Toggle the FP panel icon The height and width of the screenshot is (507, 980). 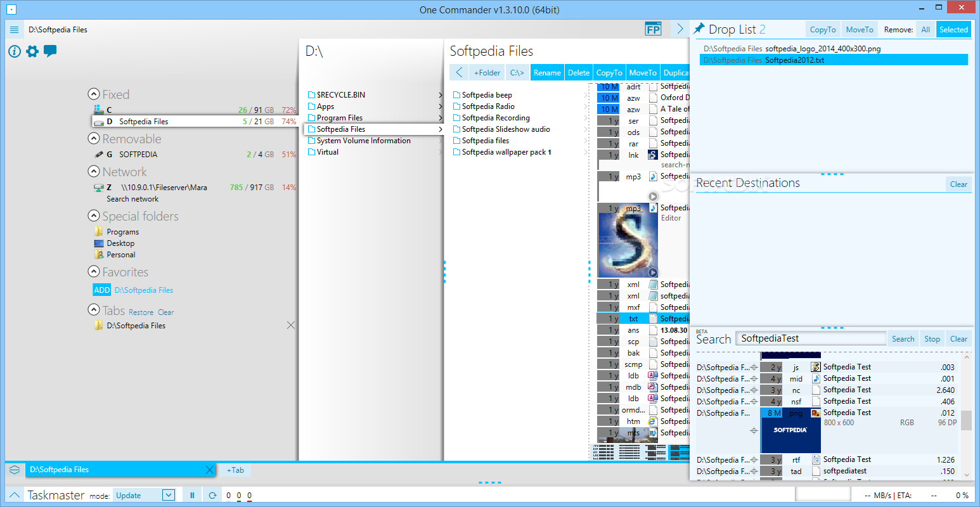click(653, 29)
